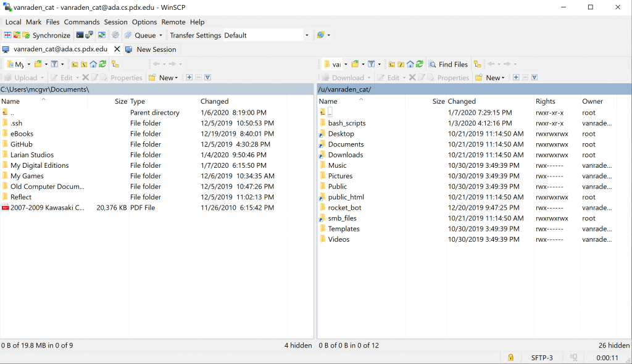Click the Synchronize button

[46, 35]
